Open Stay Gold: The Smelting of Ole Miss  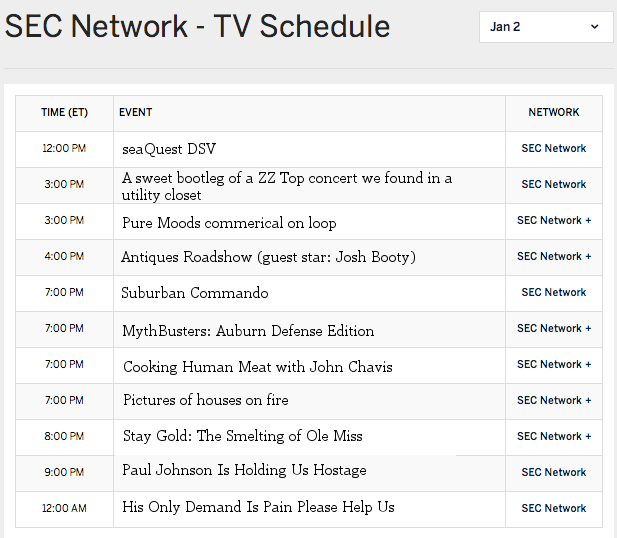[243, 436]
